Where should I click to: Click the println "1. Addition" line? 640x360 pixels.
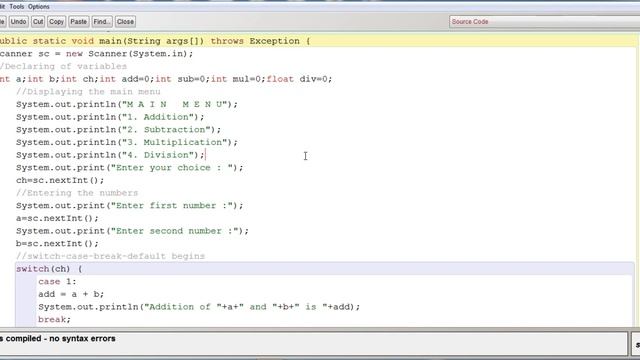(110, 117)
